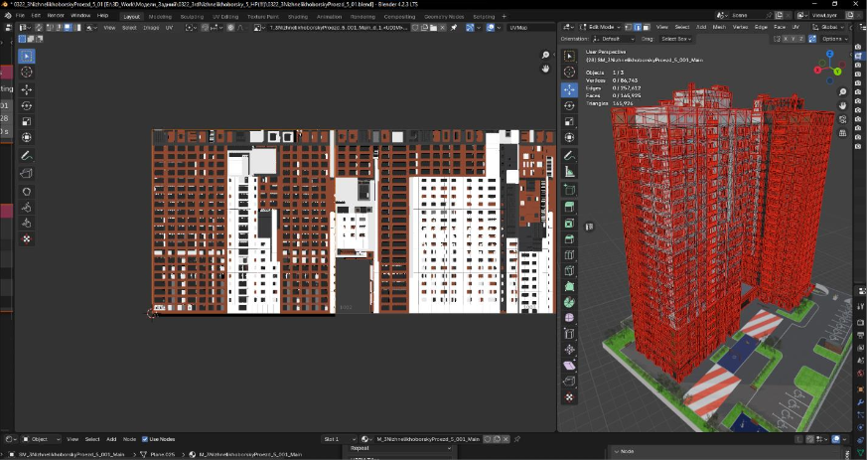The image size is (868, 460).
Task: Select the Cursor tool in the 3D viewport
Action: coord(569,72)
